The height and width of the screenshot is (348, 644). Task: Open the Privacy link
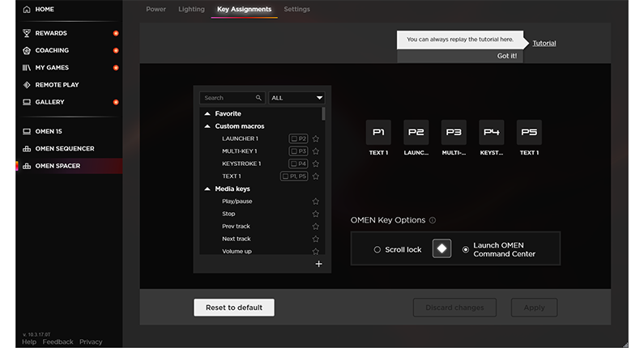[91, 342]
